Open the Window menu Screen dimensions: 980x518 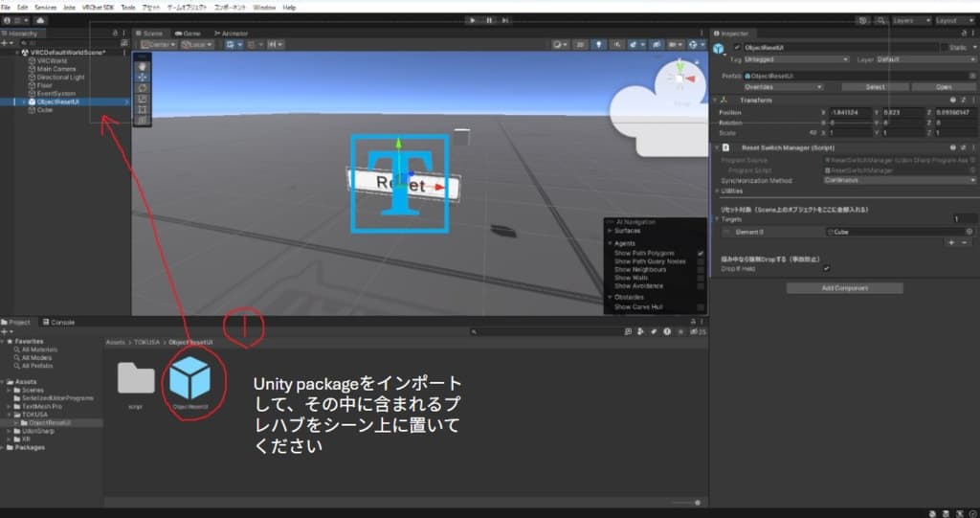[264, 8]
